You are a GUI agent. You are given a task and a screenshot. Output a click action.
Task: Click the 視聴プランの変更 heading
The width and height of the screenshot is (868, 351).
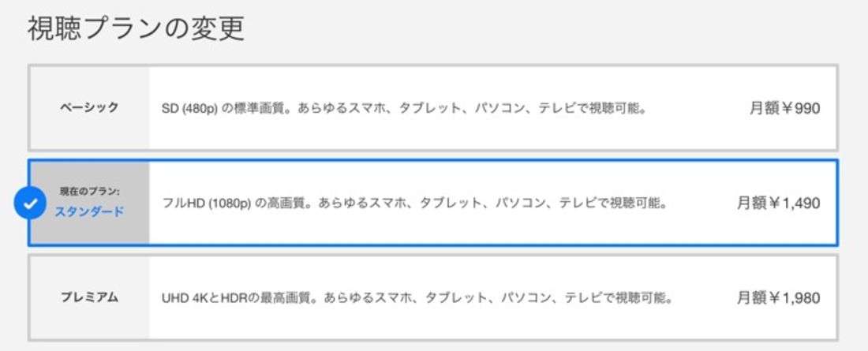[x=137, y=28]
